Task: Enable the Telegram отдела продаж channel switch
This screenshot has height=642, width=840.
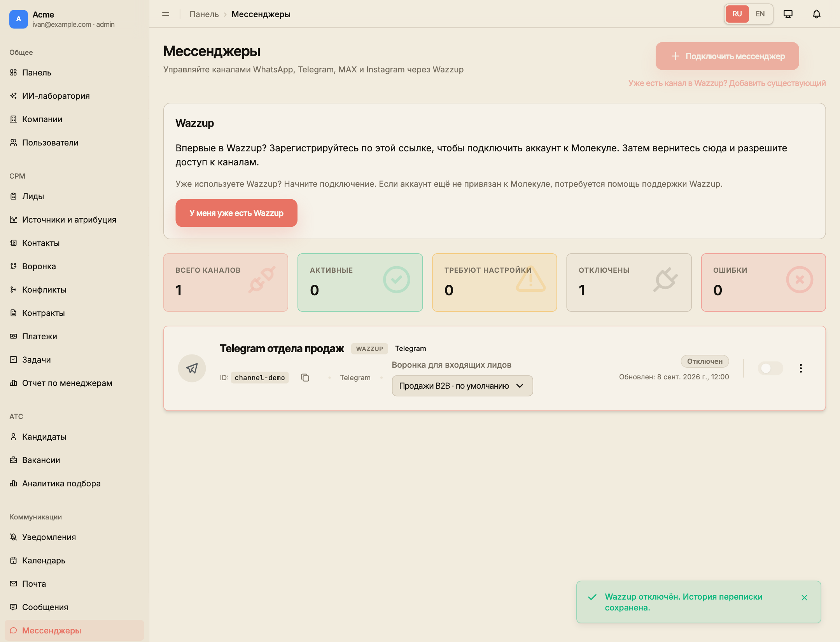Action: (x=770, y=368)
